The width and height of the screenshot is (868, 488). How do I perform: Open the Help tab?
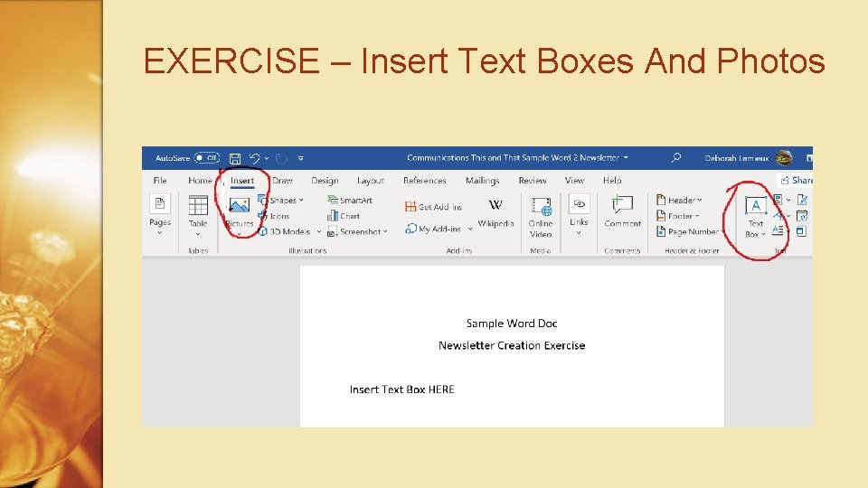pos(612,181)
